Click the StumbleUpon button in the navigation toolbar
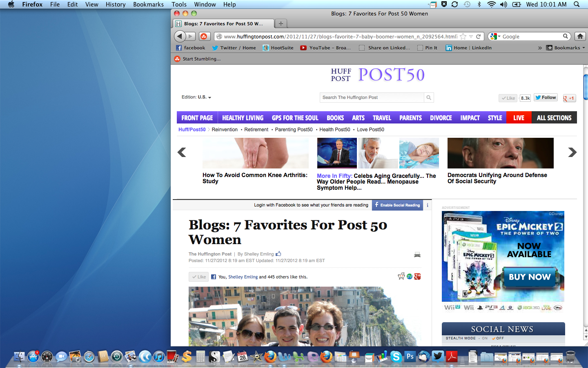 (x=204, y=36)
